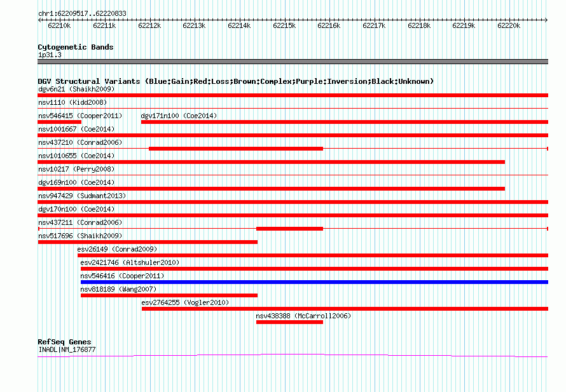
Task: Click the DGV Structural Variants track title
Action: 236,81
